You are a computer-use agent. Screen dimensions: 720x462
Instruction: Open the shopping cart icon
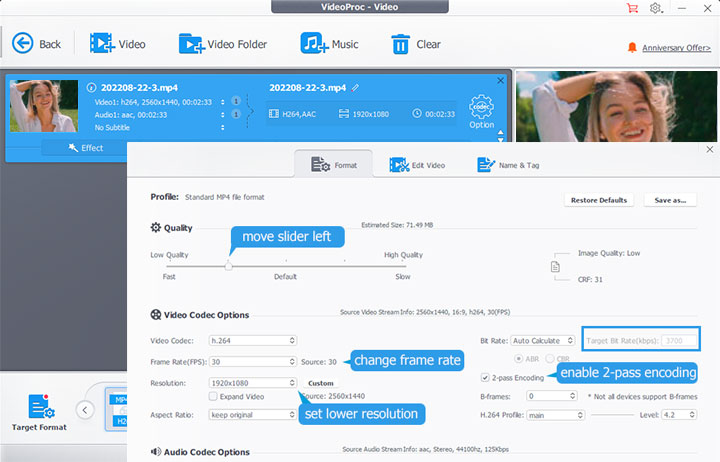point(632,8)
